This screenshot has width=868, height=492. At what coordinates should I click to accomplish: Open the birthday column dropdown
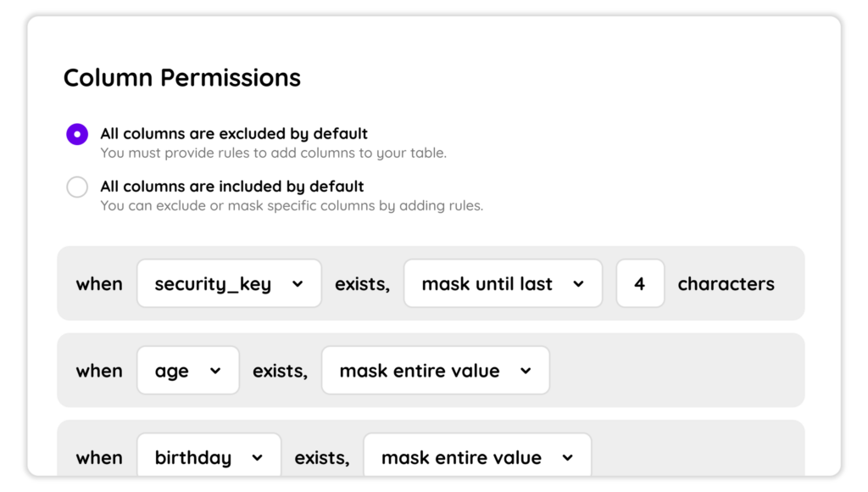pyautogui.click(x=209, y=458)
